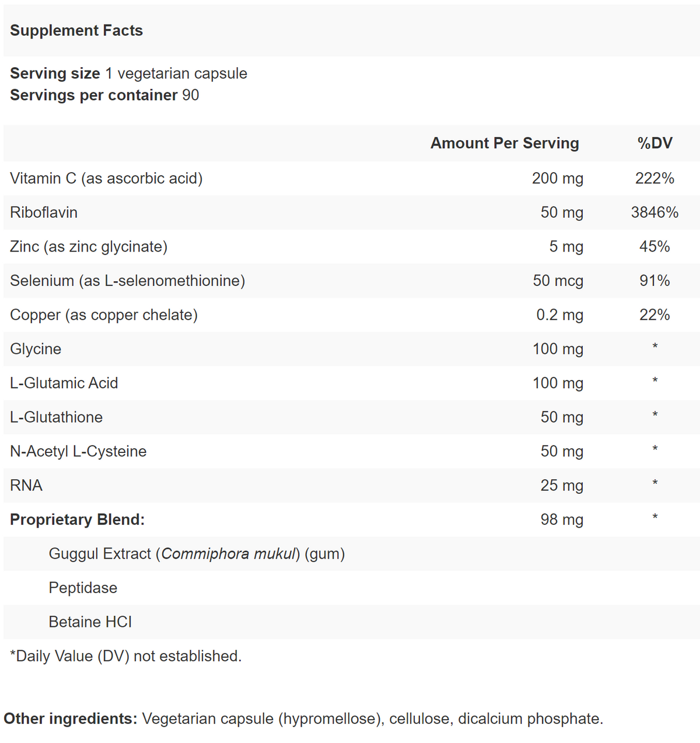Select the N-Acetyl L-Cysteine row label
Screen dimensions: 700x743
tap(78, 451)
